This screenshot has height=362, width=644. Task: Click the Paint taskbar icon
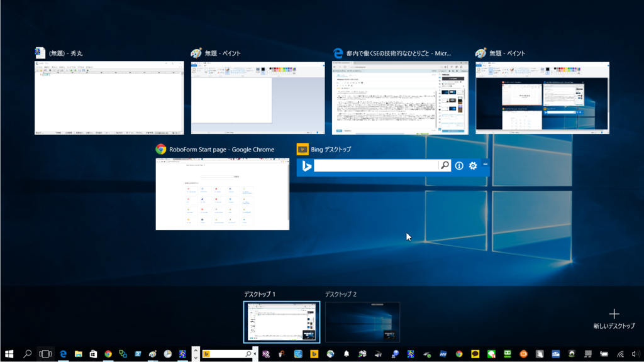pyautogui.click(x=153, y=354)
